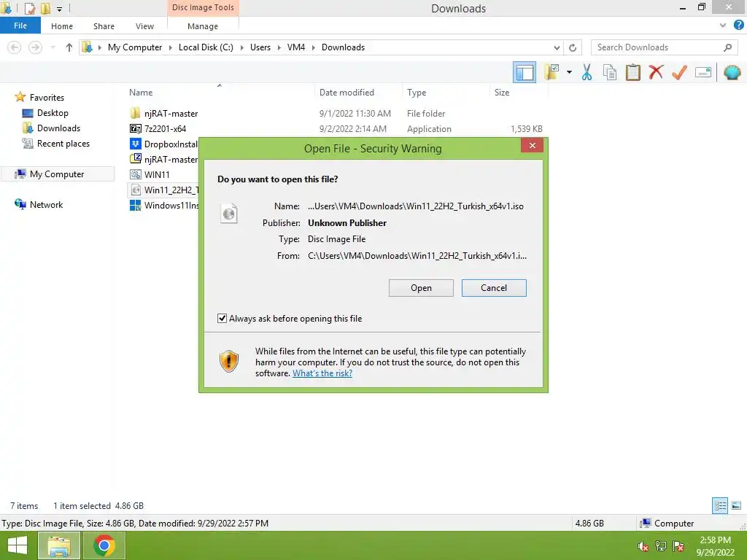Switch to the Home ribbon tab
Viewport: 747px width, 560px height.
[62, 26]
